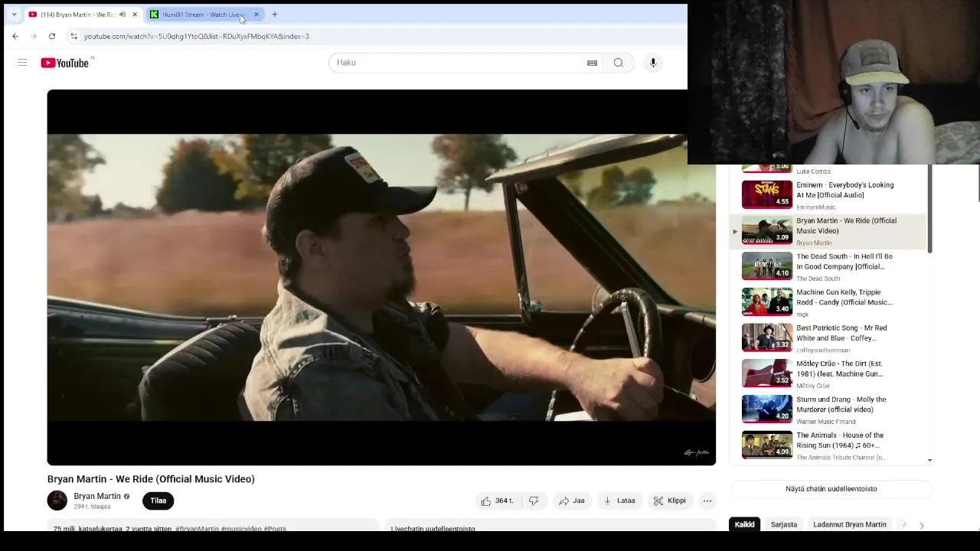Image resolution: width=980 pixels, height=551 pixels.
Task: Dislike the video with thumbs-down
Action: (534, 500)
